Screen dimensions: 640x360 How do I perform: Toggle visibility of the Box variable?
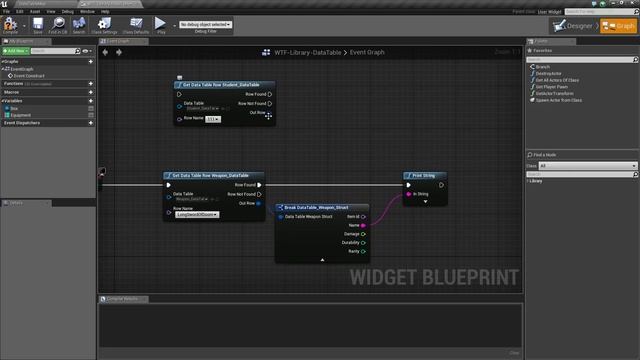click(91, 109)
